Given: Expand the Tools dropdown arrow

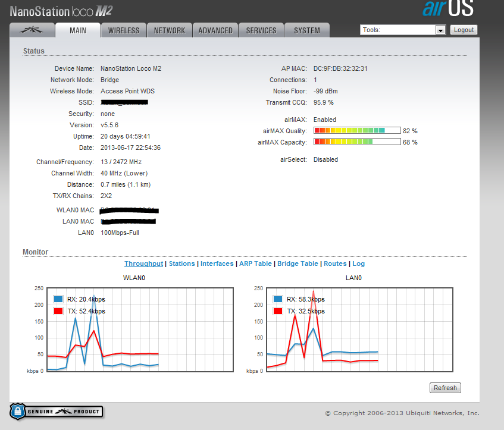Looking at the screenshot, I should (x=440, y=30).
